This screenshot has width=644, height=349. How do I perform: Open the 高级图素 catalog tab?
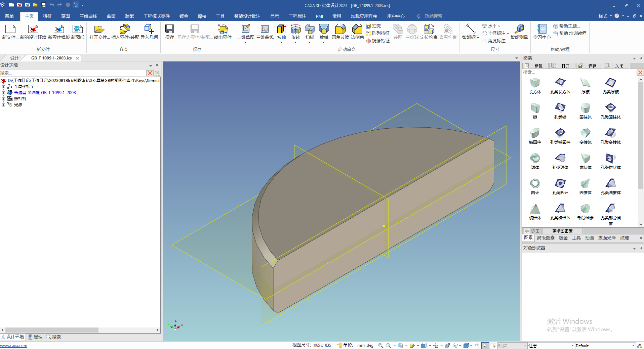(546, 238)
